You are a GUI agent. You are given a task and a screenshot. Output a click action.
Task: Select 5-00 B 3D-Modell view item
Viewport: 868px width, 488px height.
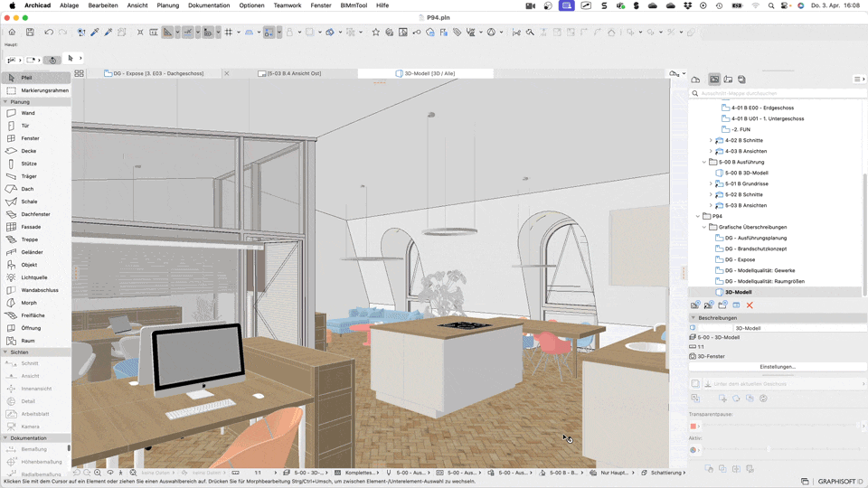pos(746,174)
